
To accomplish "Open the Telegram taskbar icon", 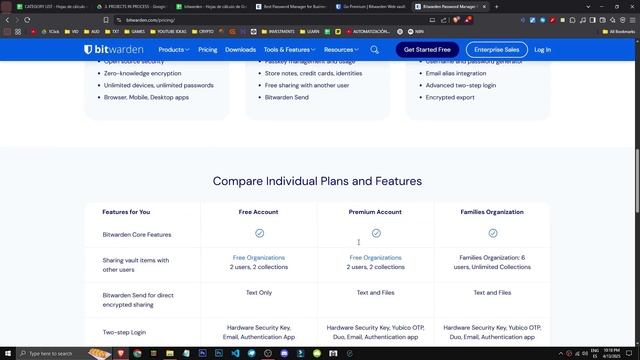I will [x=251, y=353].
